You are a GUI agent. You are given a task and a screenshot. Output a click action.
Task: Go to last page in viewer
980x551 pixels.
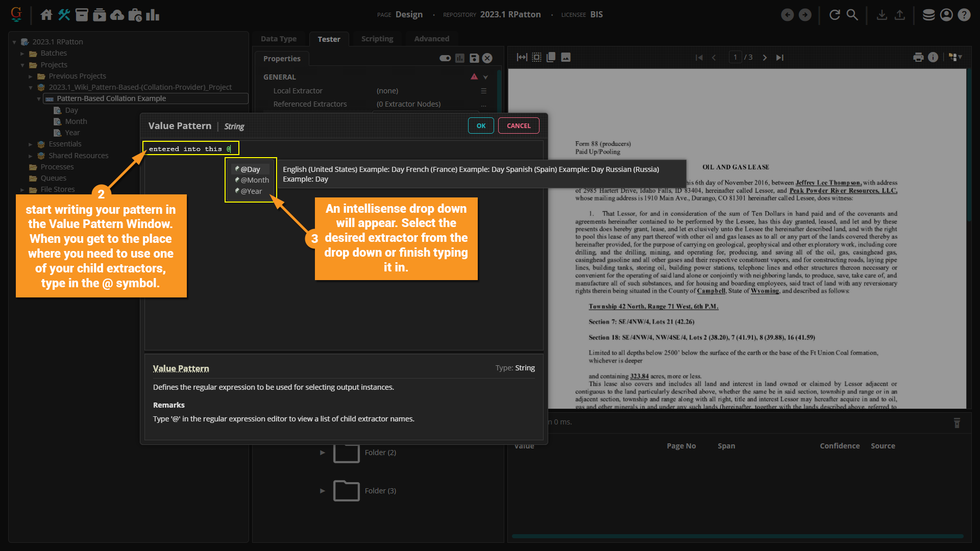(x=779, y=57)
